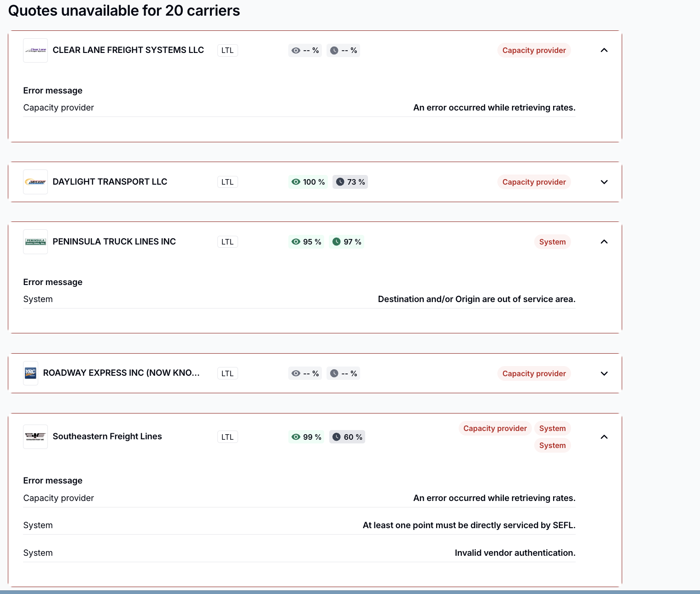Click Capacity provider tag on Southeastern row
This screenshot has height=594, width=700.
tap(495, 428)
